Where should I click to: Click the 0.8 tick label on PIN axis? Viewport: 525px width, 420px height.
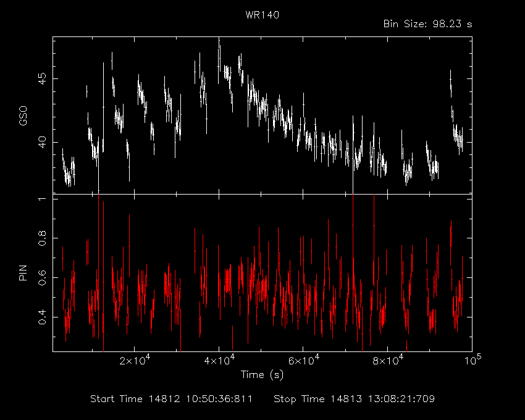click(42, 238)
